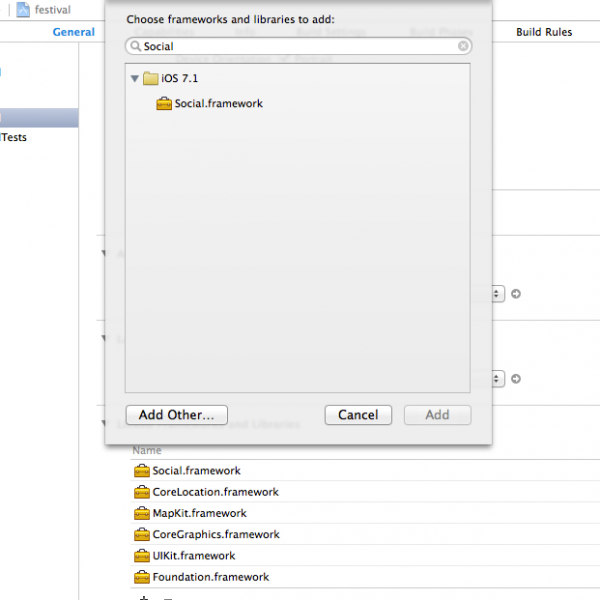Click the CoreLocation.framework toolbox icon
Image resolution: width=600 pixels, height=600 pixels.
coord(142,492)
